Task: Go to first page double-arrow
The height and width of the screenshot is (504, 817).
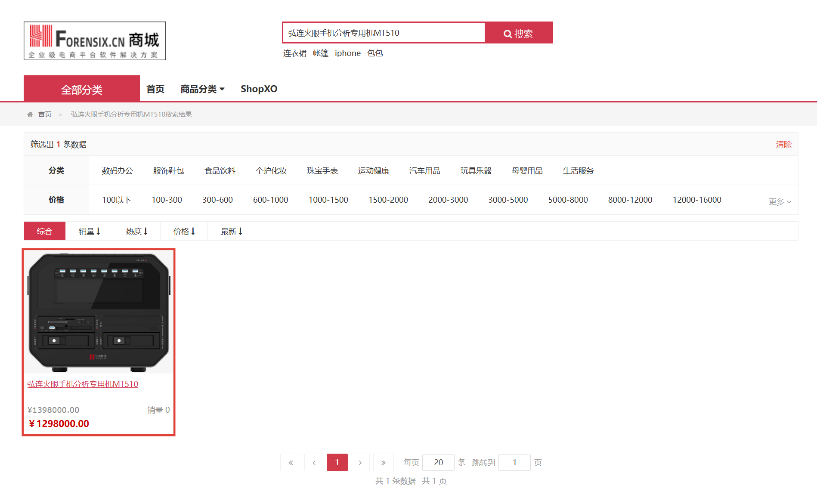Action: coord(291,463)
